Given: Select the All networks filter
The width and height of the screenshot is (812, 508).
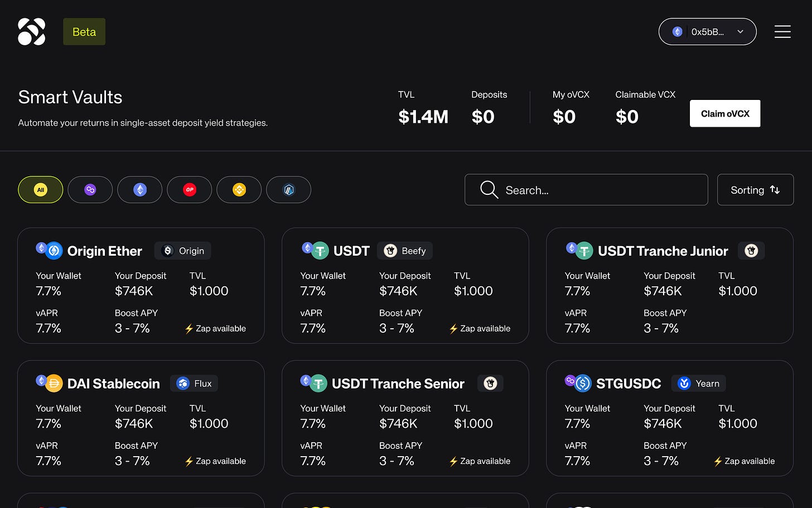Looking at the screenshot, I should pyautogui.click(x=40, y=190).
